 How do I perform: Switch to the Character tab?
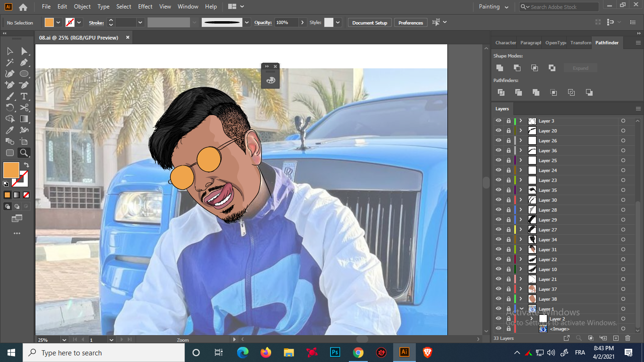(505, 42)
